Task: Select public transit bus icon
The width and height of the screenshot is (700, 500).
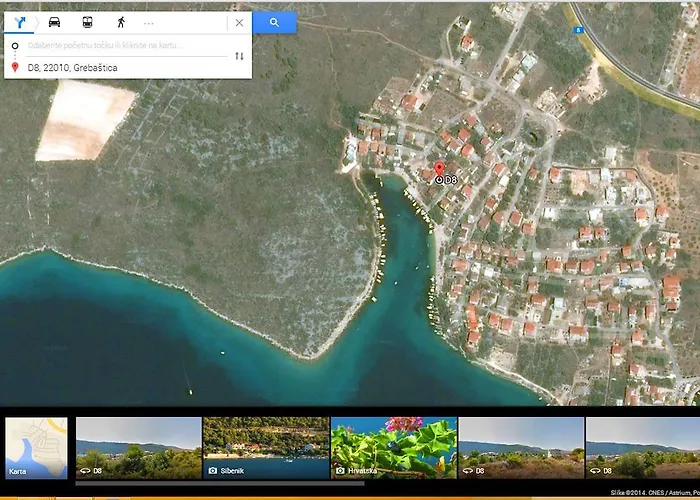Action: click(87, 22)
